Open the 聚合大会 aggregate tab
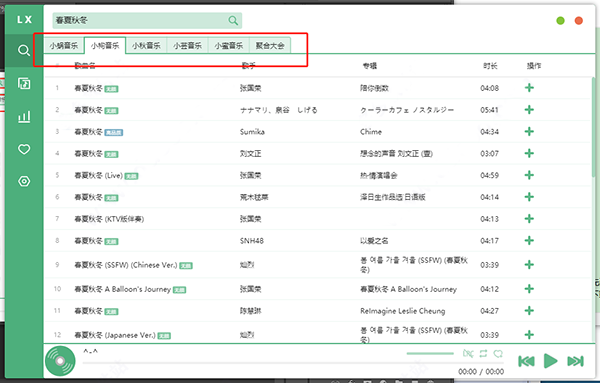600x383 pixels. (270, 46)
